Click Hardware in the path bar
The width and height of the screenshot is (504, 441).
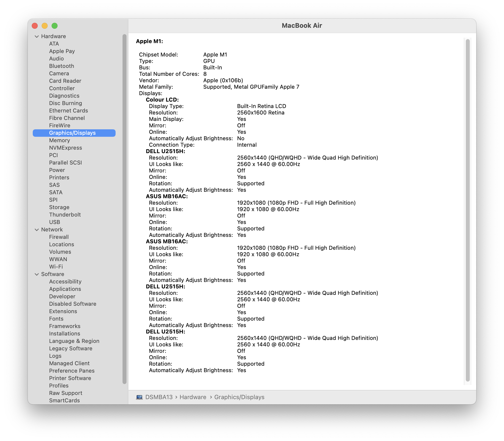pyautogui.click(x=193, y=397)
